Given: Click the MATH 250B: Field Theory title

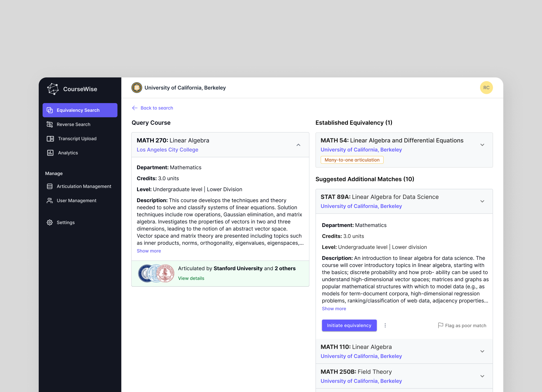Looking at the screenshot, I should [x=356, y=372].
